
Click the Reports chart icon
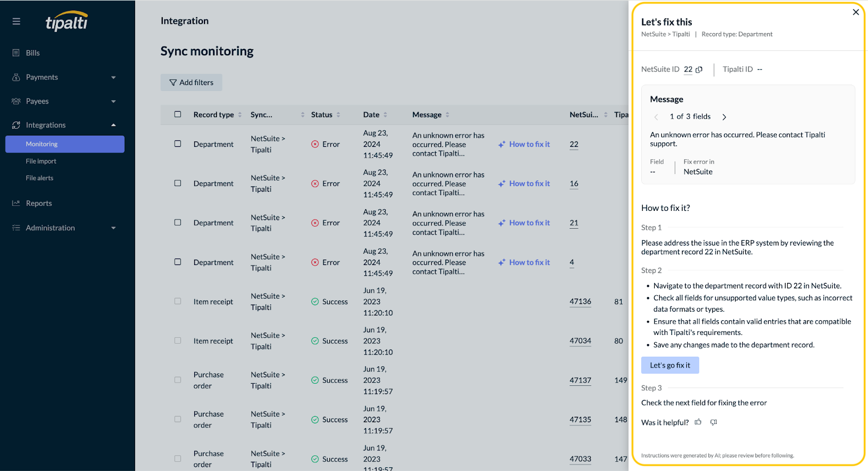(x=16, y=203)
